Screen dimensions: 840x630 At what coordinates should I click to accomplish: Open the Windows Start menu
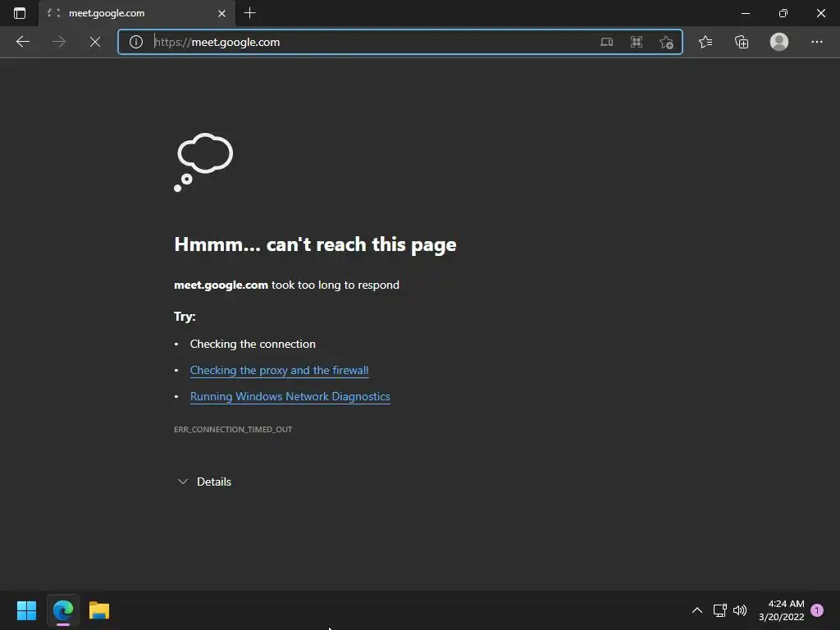(27, 610)
